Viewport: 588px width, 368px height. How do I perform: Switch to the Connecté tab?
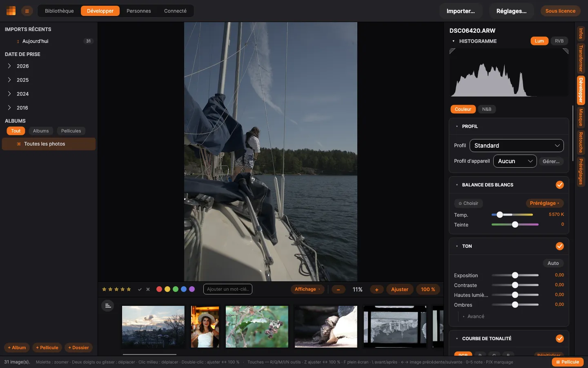coord(175,11)
